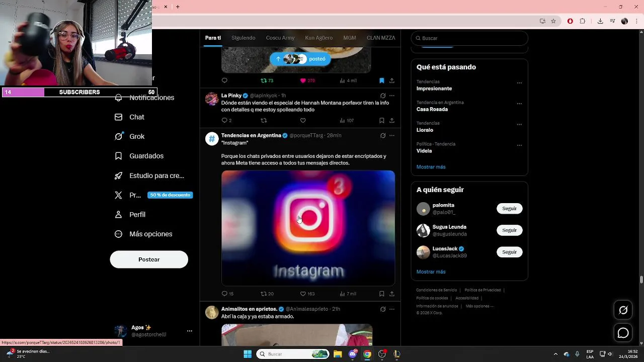644x362 pixels.
Task: Open Chrome extensions puzzle icon
Action: [x=583, y=21]
